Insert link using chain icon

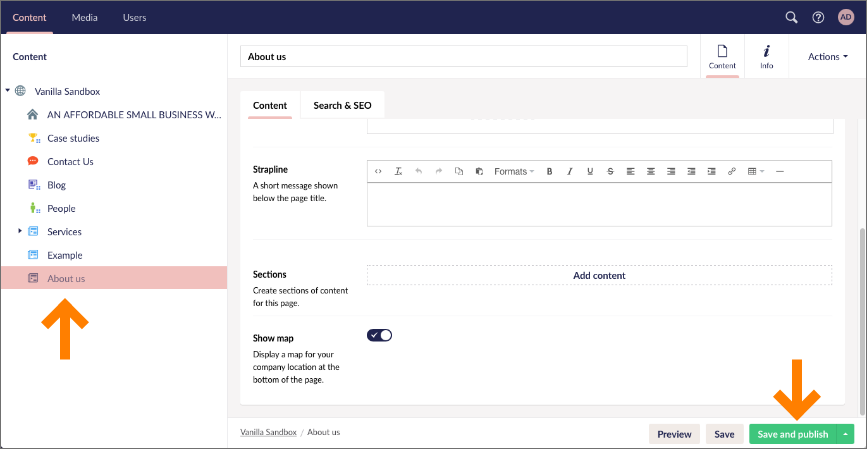click(732, 171)
